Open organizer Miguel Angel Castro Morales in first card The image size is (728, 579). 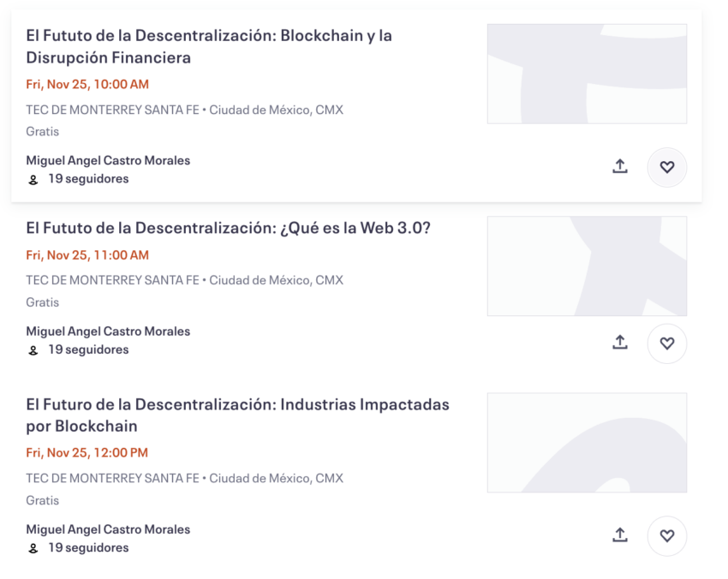(108, 160)
